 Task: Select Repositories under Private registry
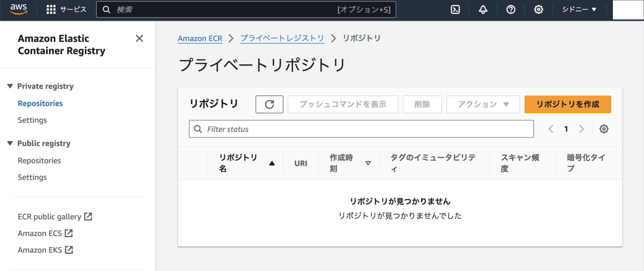pyautogui.click(x=40, y=103)
